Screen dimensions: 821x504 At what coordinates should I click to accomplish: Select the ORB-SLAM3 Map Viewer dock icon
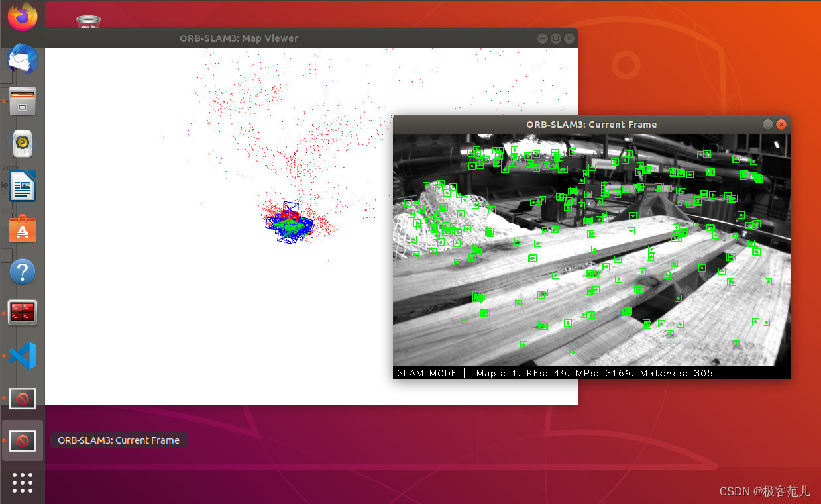23,399
